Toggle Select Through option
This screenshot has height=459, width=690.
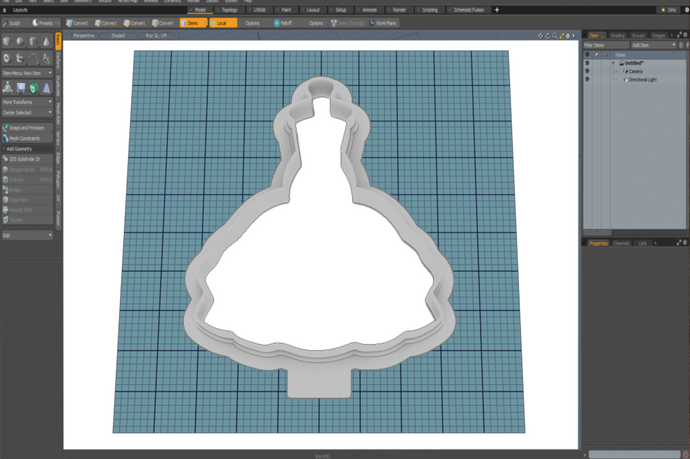coord(347,23)
